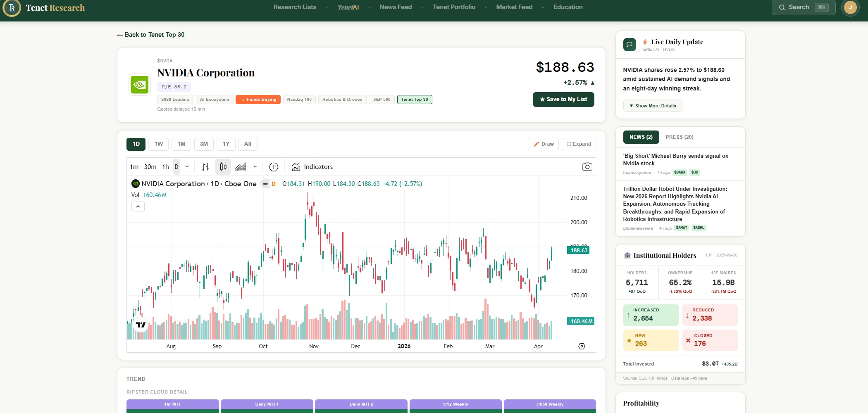Viewport: 868px width, 413px height.
Task: Open the Indicators chart icon
Action: [x=296, y=167]
